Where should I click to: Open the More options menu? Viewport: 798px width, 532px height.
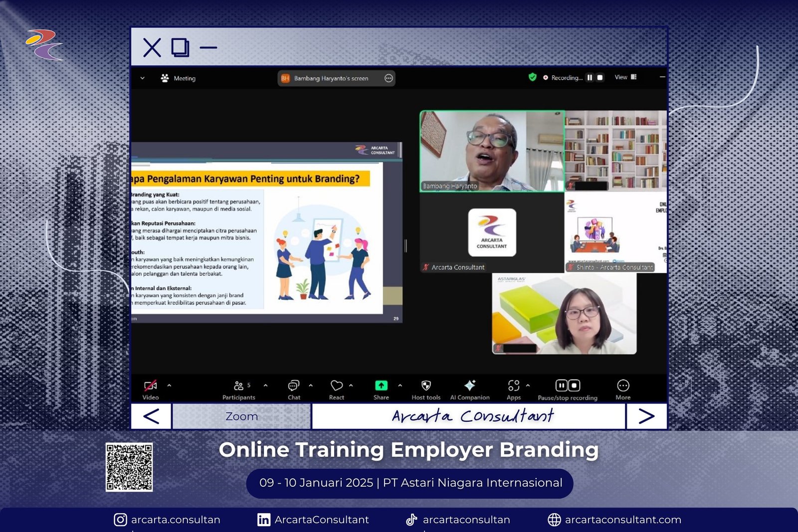coord(623,389)
